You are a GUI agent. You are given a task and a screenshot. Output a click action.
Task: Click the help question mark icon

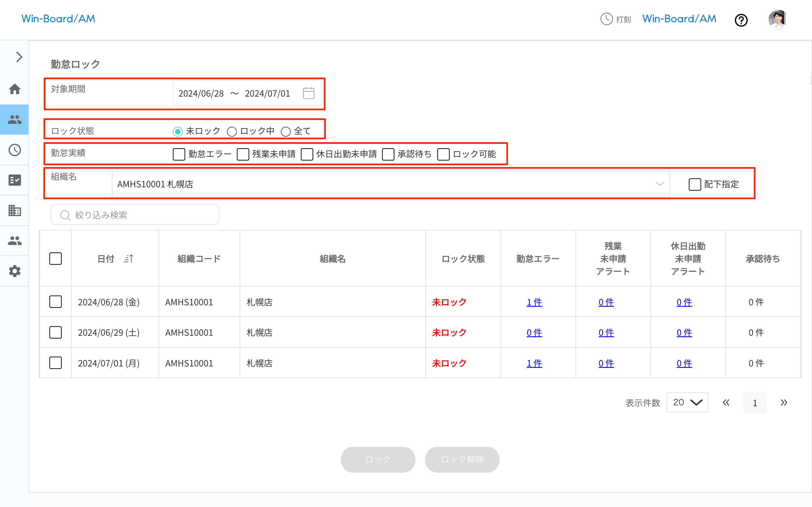point(741,20)
